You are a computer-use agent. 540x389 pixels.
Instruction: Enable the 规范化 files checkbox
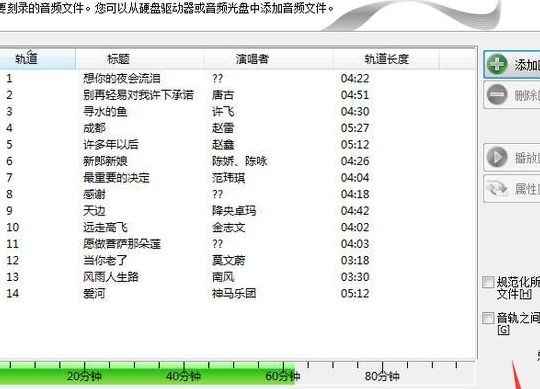click(488, 282)
